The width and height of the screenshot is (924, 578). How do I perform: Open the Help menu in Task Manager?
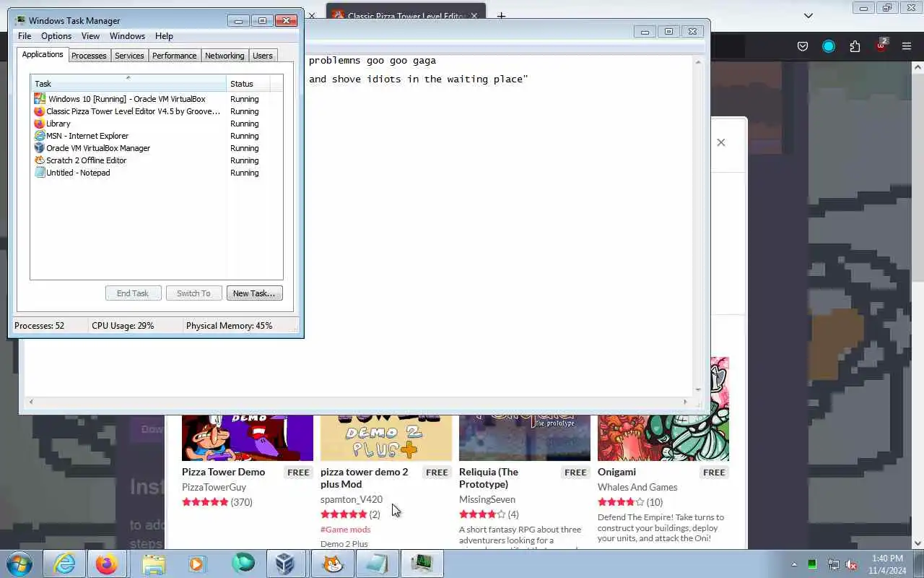[164, 36]
